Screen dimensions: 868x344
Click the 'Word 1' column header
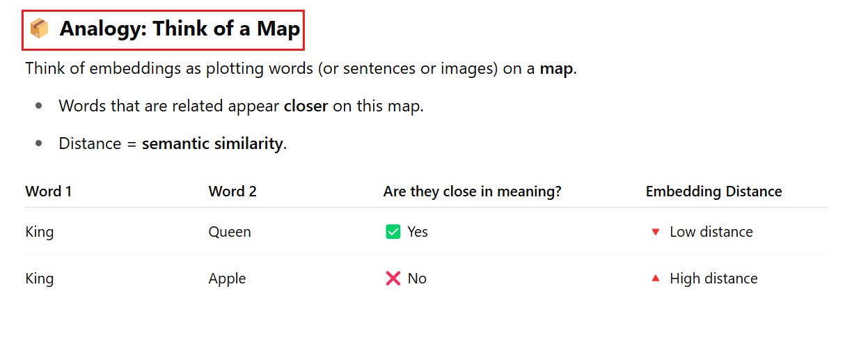coord(49,191)
